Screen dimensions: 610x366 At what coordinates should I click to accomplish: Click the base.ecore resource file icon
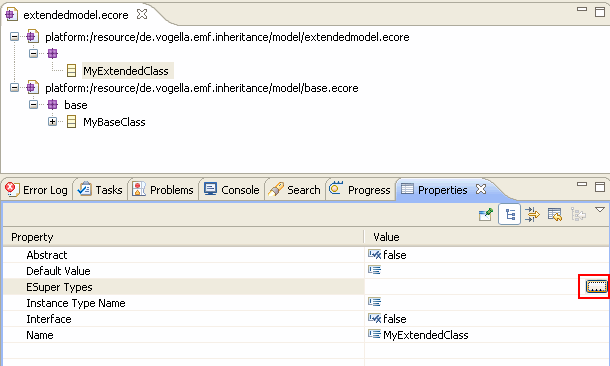(32, 88)
